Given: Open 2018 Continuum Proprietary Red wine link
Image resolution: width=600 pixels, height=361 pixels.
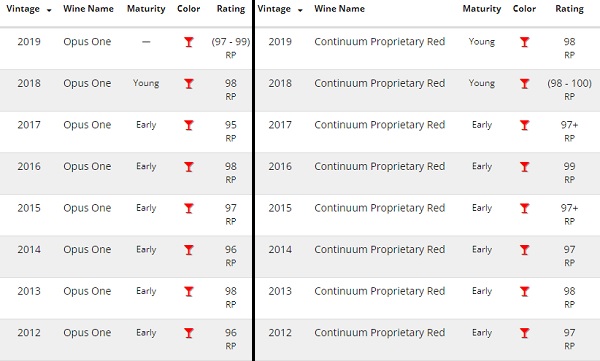Looking at the screenshot, I should coord(380,83).
